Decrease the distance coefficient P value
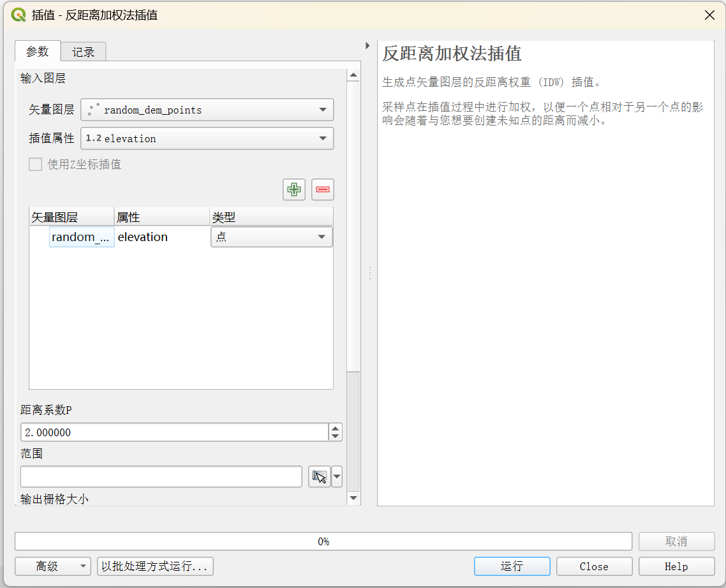726x588 pixels. click(336, 436)
